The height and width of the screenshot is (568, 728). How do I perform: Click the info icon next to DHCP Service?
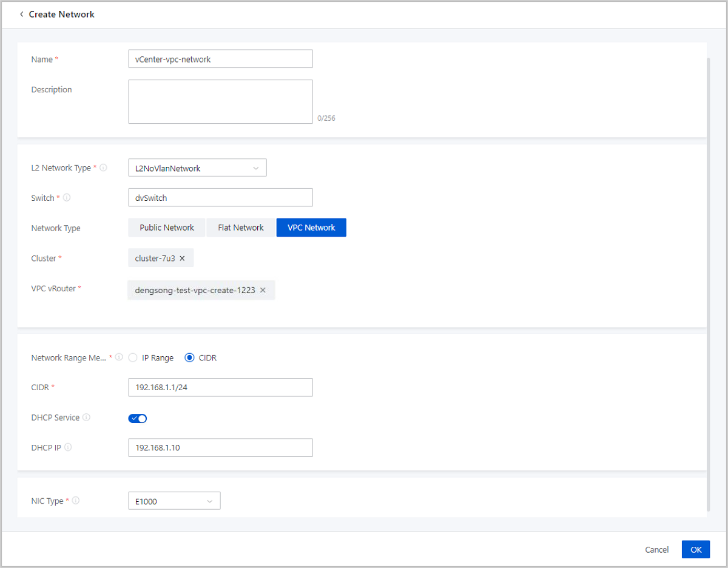86,418
